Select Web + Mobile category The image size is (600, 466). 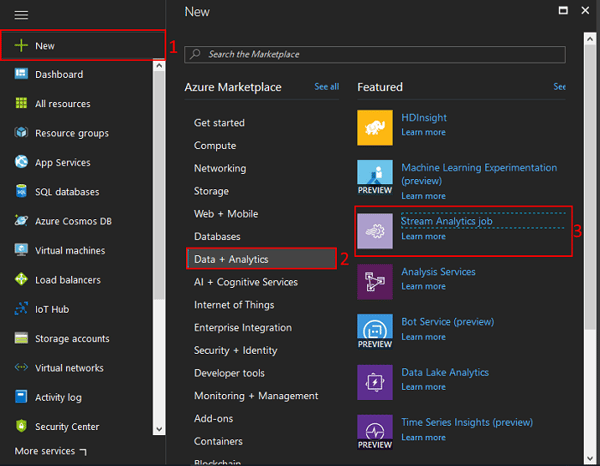(226, 214)
